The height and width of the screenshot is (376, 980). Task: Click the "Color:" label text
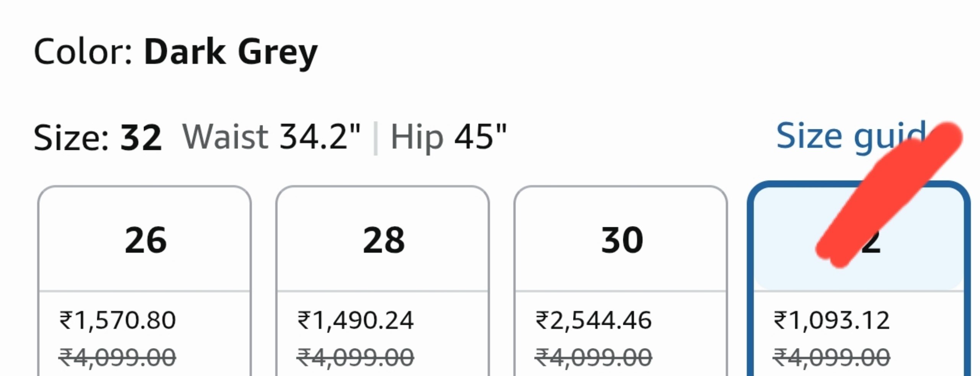pyautogui.click(x=83, y=52)
